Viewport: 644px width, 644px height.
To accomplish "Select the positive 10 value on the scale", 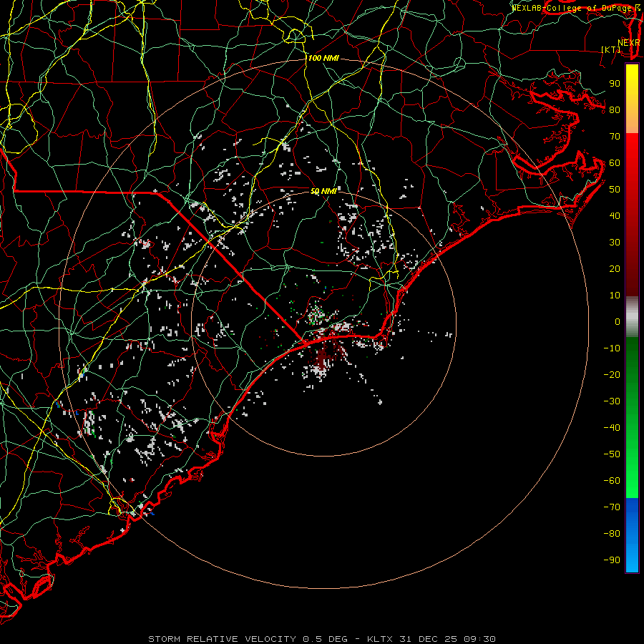I will 615,296.
